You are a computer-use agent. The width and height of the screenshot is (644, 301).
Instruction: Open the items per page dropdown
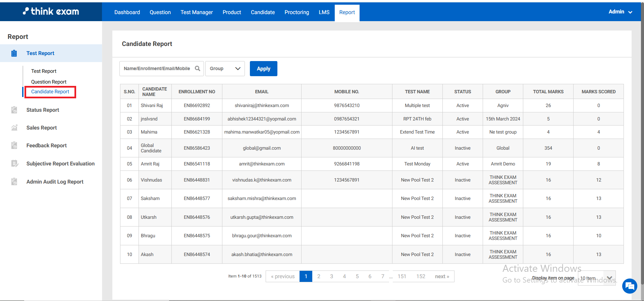(x=597, y=278)
